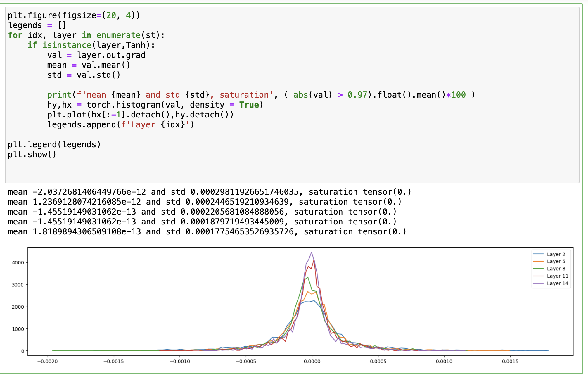
Task: Click the 4000 y-axis tick label
Action: 18,262
